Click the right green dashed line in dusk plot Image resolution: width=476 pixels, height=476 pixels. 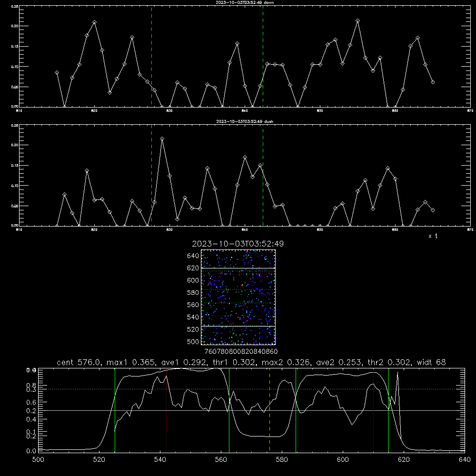click(263, 175)
